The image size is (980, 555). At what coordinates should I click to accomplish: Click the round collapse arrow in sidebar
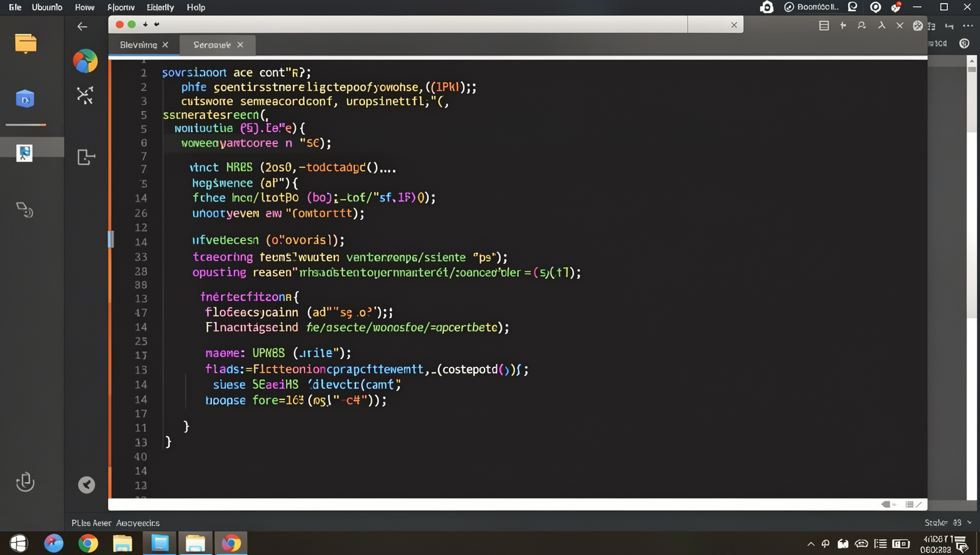coord(86,485)
